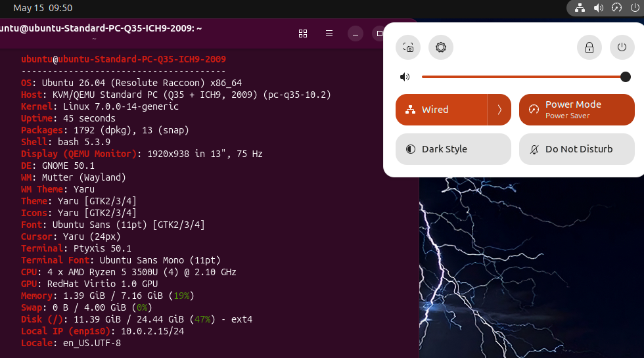Click the DE line GNOME 50.1
The width and height of the screenshot is (644, 358).
58,166
